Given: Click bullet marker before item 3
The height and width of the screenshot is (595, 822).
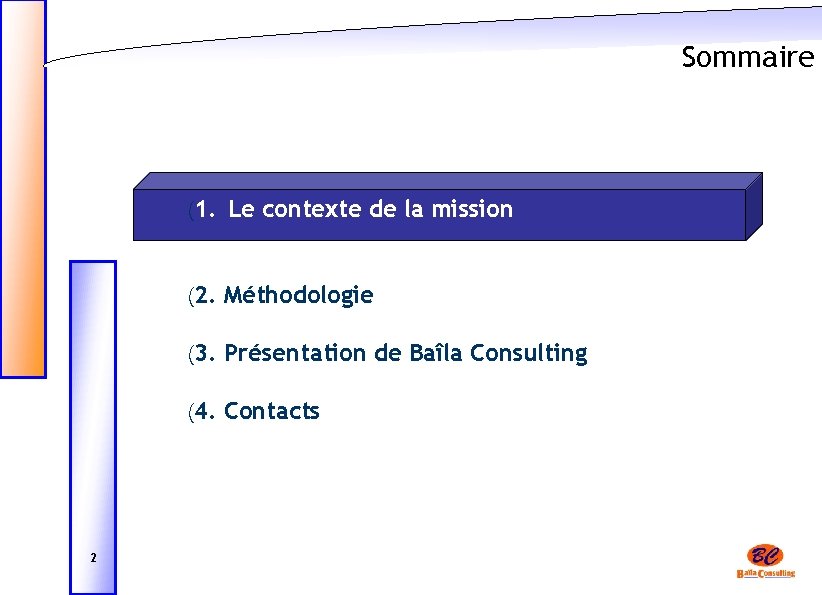Looking at the screenshot, I should click(x=190, y=354).
